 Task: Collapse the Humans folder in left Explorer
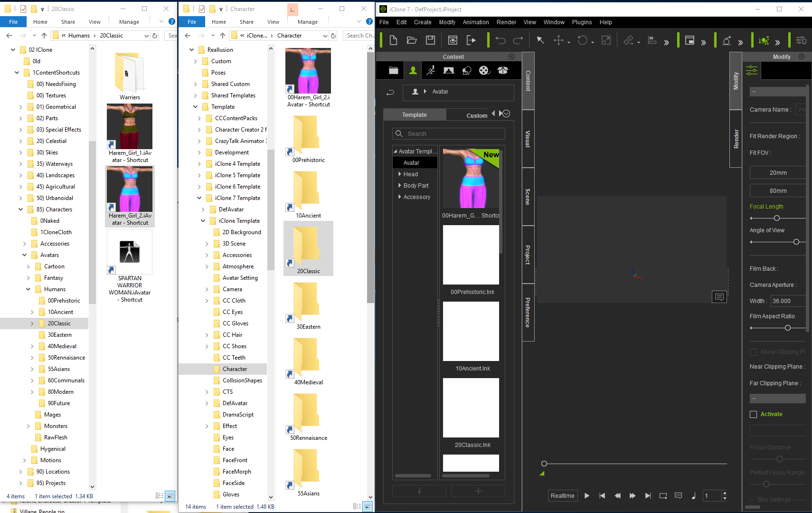pyautogui.click(x=28, y=289)
